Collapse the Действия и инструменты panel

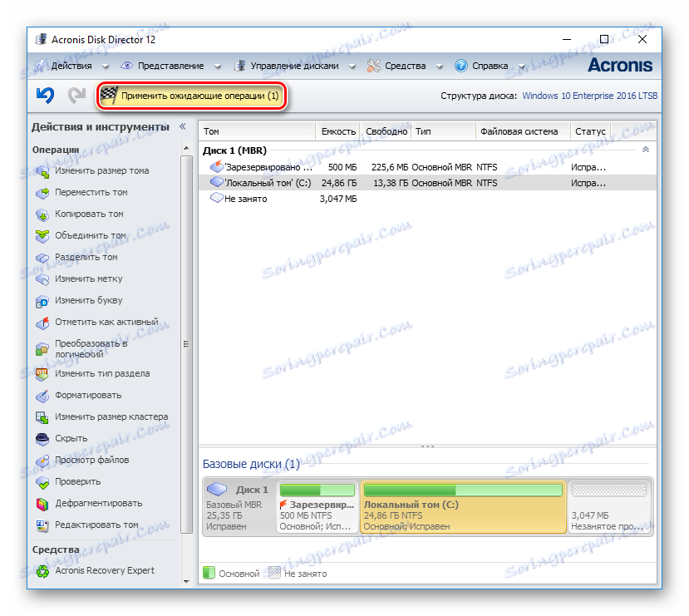pyautogui.click(x=182, y=127)
